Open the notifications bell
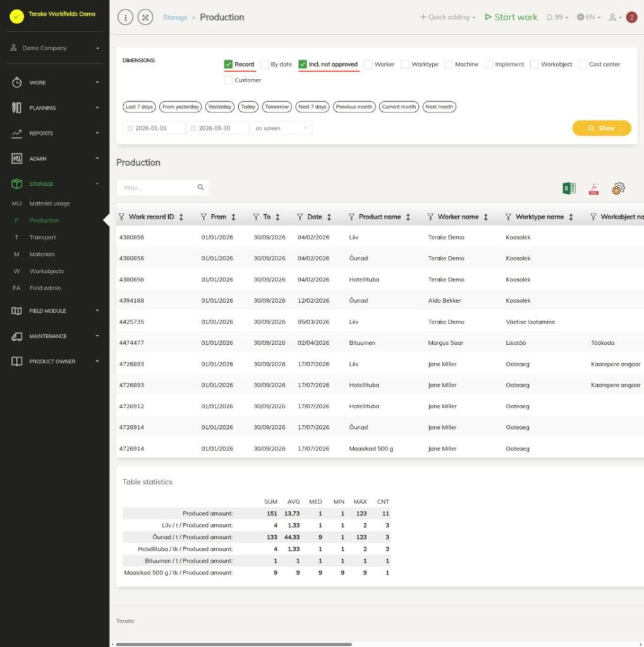Image resolution: width=644 pixels, height=647 pixels. pos(557,17)
